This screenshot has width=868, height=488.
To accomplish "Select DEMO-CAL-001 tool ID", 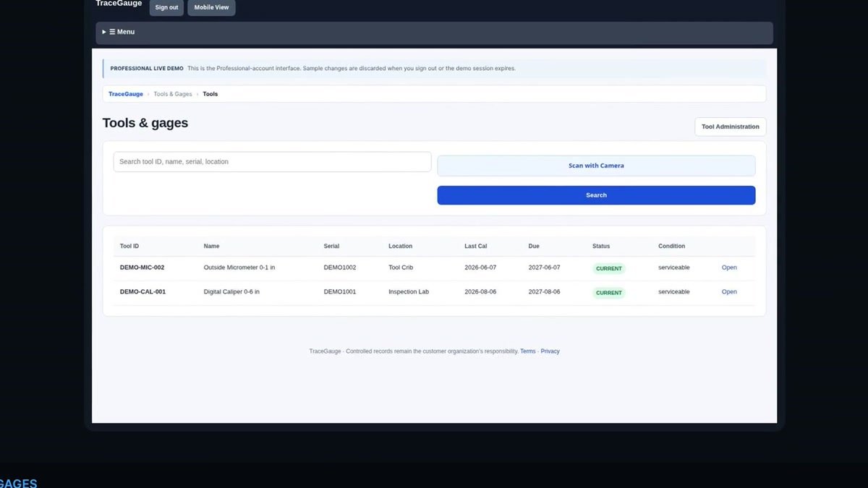I will point(142,292).
